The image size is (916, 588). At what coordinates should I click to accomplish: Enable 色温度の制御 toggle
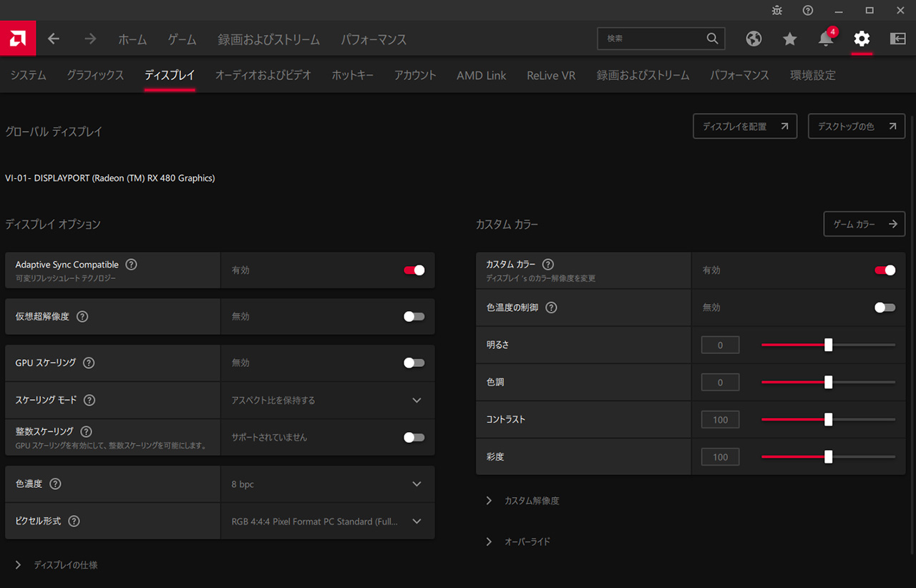(x=885, y=308)
